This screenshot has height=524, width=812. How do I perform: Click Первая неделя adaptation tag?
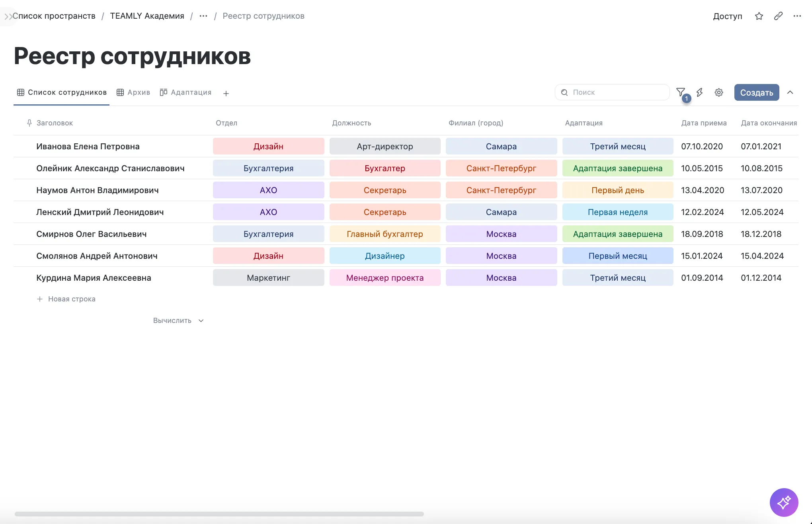[x=618, y=212]
